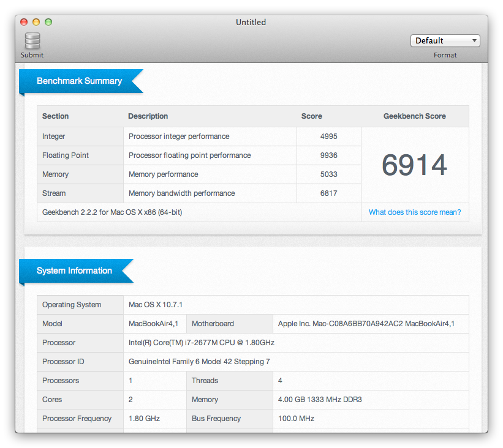Click the Benchmark Summary ribbon header
503x448 pixels.
coord(79,81)
